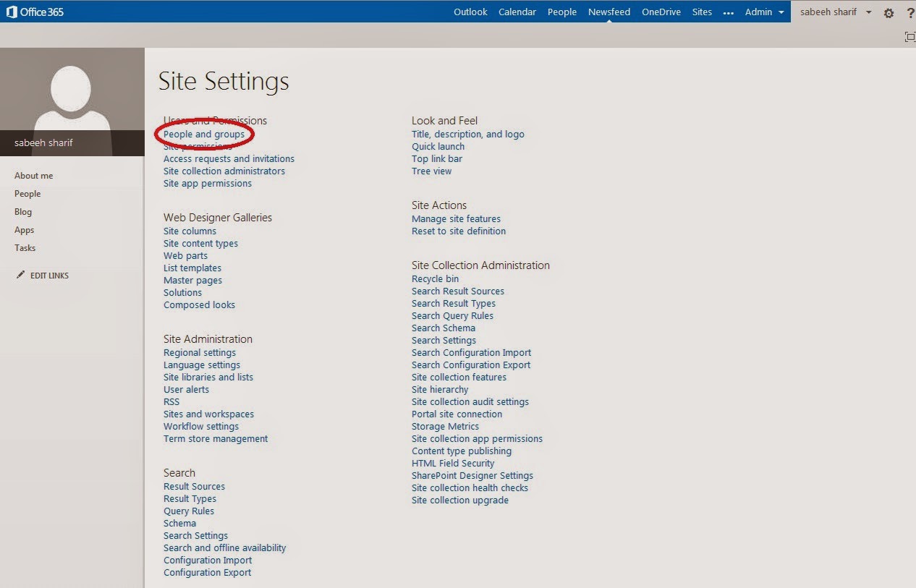Click the Focus on Content icon

point(909,36)
